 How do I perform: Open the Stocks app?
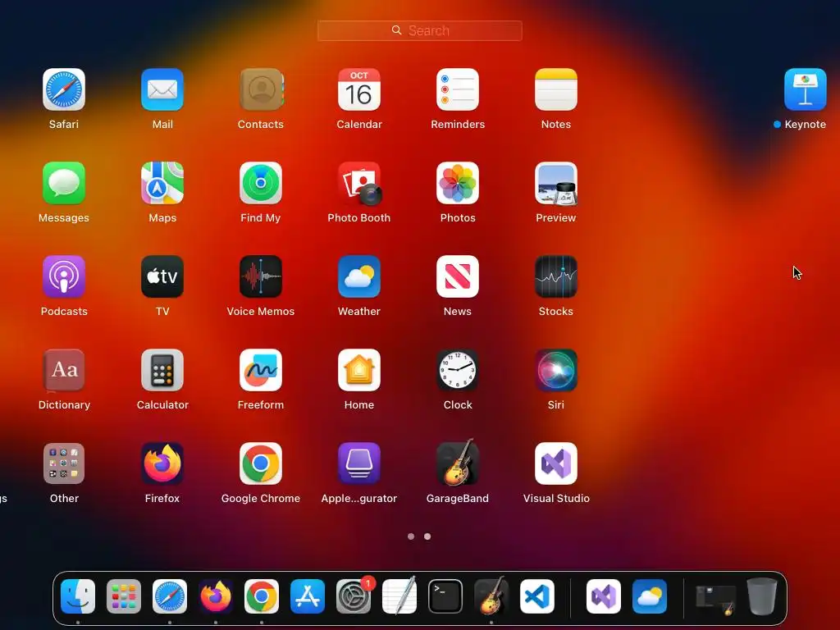coord(556,276)
